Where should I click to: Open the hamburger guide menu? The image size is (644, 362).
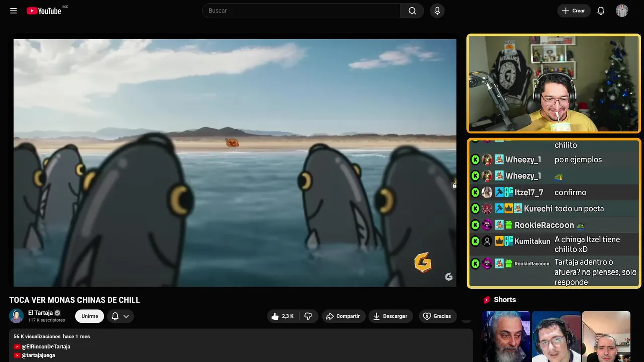click(13, 11)
